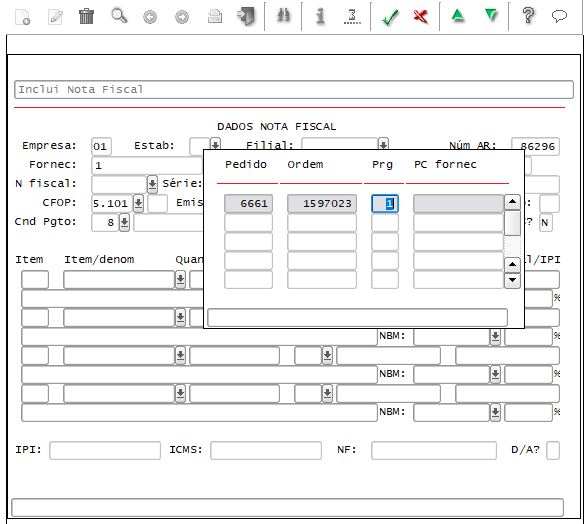Click the Fornec field showing 1
The width and height of the screenshot is (588, 524).
(147, 165)
